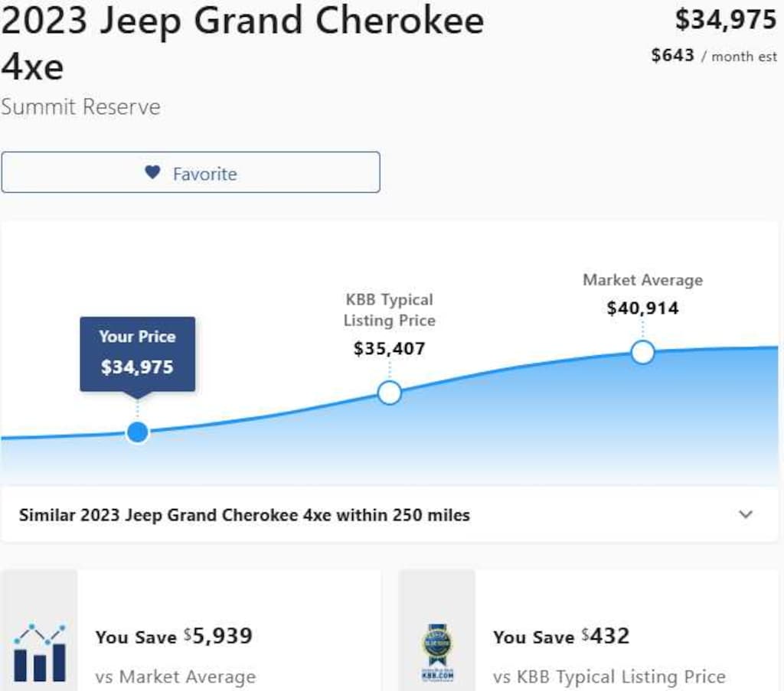
Task: Click the Your Price callout bubble
Action: point(137,354)
